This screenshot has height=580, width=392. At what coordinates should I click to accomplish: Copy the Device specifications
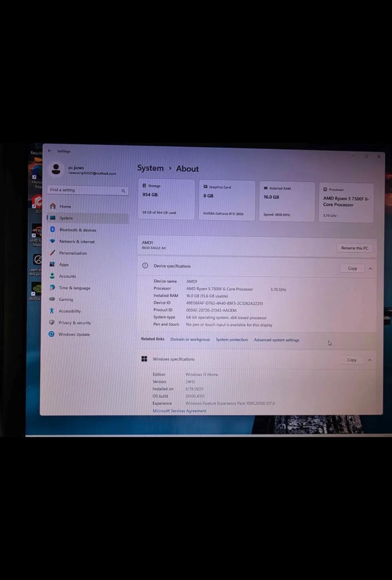coord(352,268)
